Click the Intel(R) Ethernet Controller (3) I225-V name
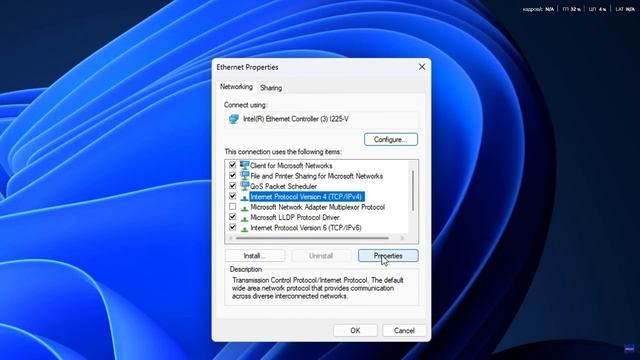Viewport: 640px width, 360px height. [x=296, y=119]
